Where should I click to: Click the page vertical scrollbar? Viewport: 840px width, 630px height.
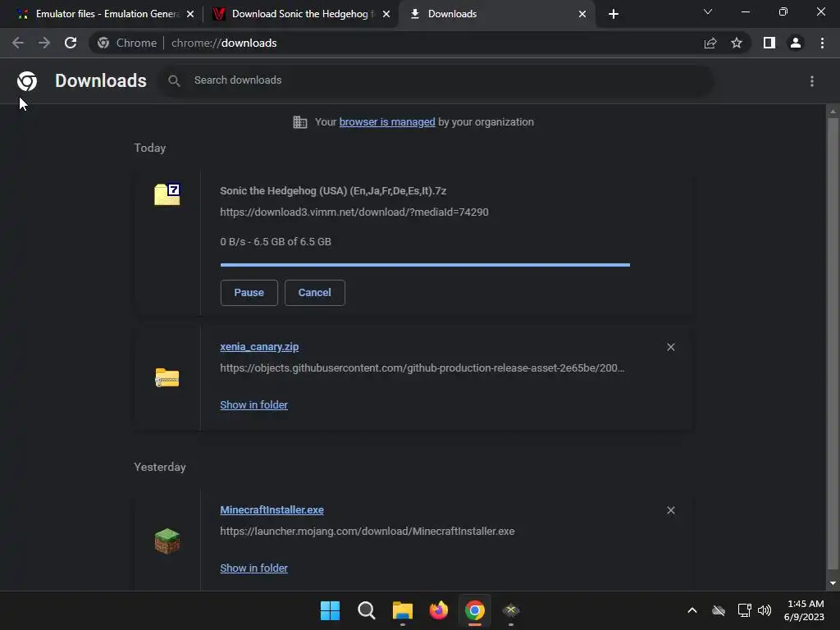click(833, 344)
